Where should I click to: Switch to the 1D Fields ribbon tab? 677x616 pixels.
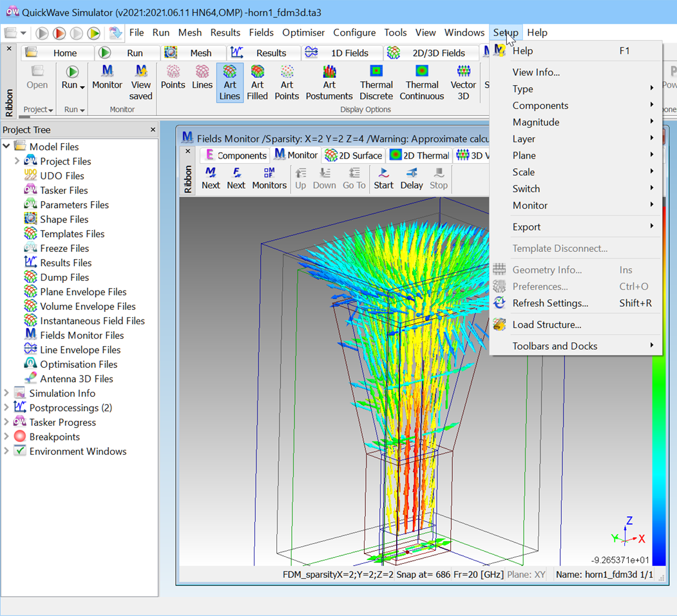pos(342,53)
